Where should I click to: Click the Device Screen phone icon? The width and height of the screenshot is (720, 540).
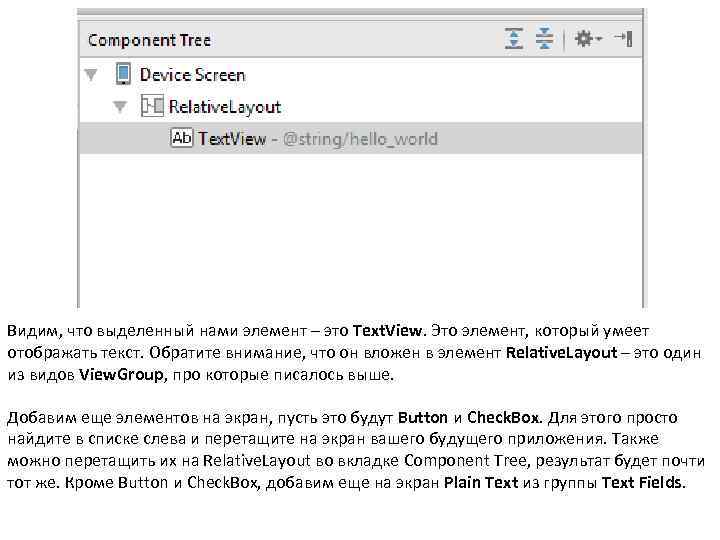pos(123,74)
